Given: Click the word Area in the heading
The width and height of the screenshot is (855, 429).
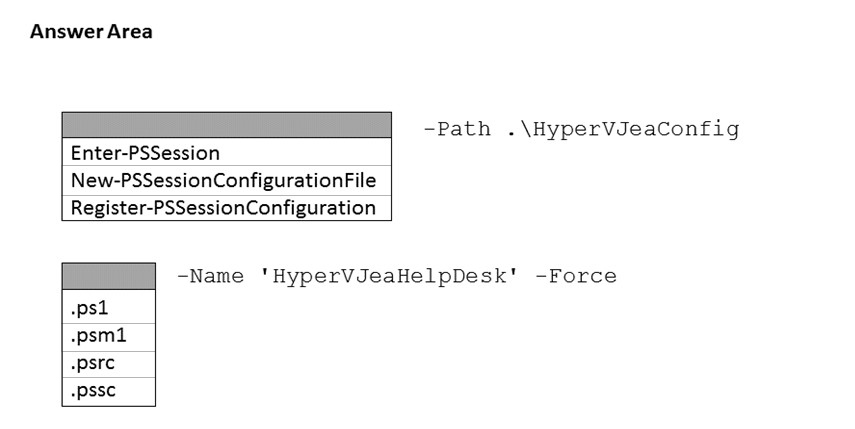Looking at the screenshot, I should [130, 32].
